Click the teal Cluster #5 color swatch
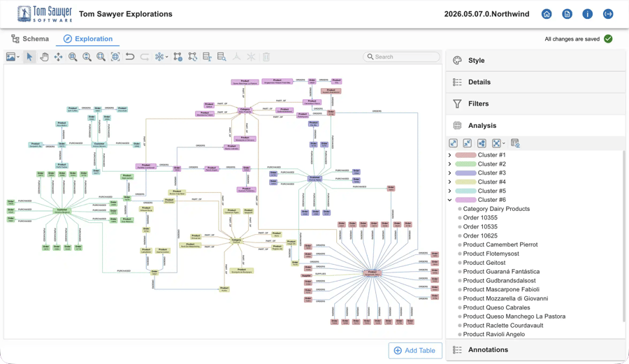Screen dimensions: 629x364 [465, 191]
